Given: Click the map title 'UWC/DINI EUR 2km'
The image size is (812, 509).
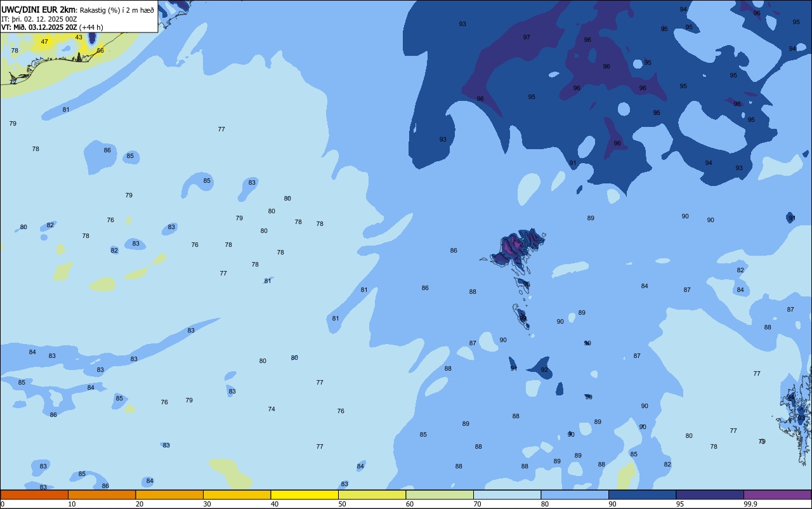Looking at the screenshot, I should pos(39,10).
